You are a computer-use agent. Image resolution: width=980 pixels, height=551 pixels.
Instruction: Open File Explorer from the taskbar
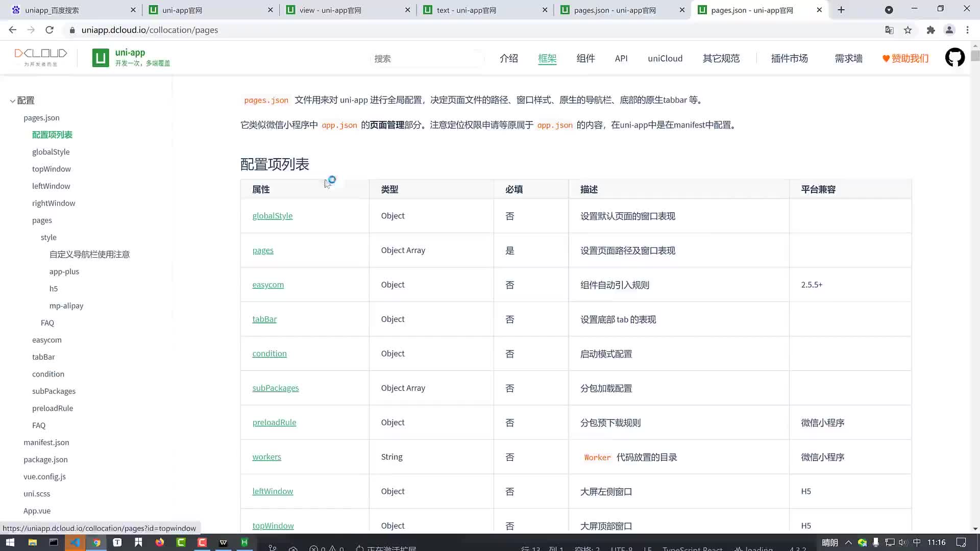point(32,542)
